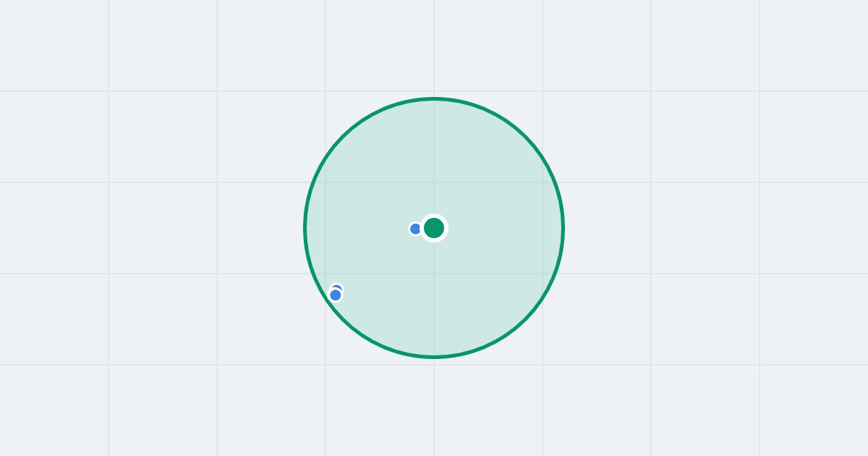The height and width of the screenshot is (456, 868).
Task: Click the green circle outline at its topmost point
Action: pos(434,98)
